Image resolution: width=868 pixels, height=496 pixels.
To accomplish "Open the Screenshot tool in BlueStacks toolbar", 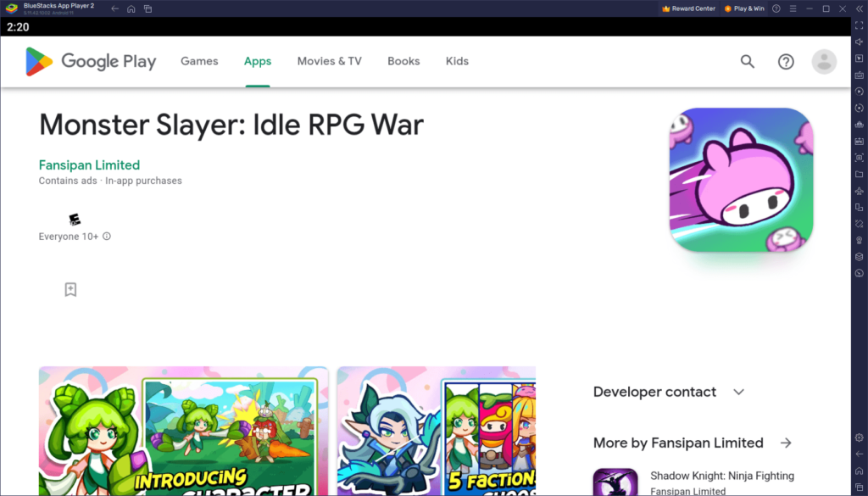I will click(860, 158).
